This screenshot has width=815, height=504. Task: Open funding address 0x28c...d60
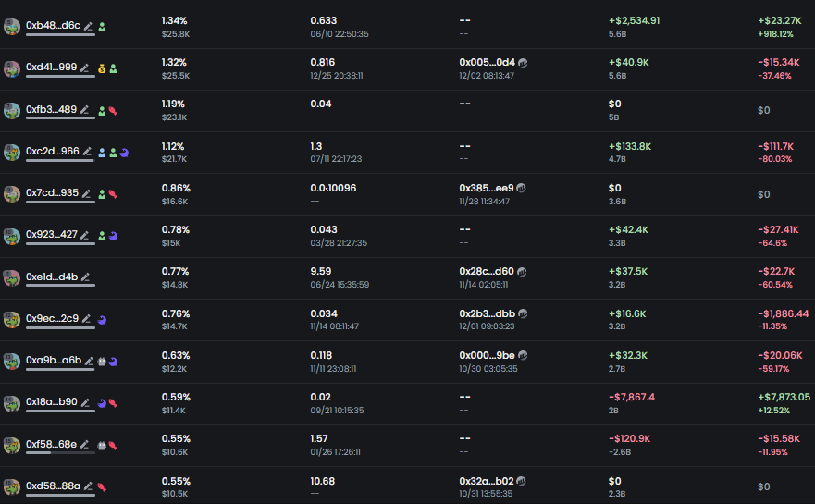pos(486,272)
